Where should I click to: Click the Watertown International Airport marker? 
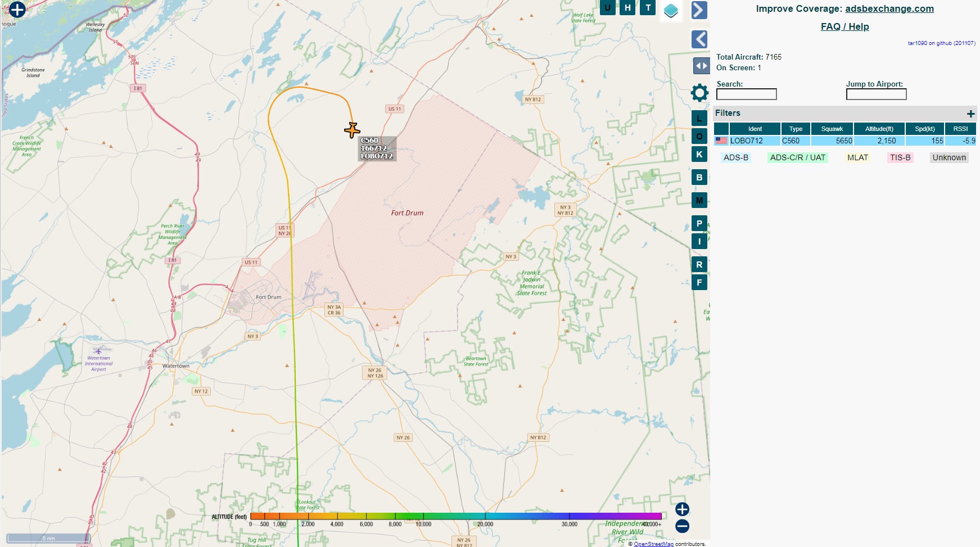point(98,351)
